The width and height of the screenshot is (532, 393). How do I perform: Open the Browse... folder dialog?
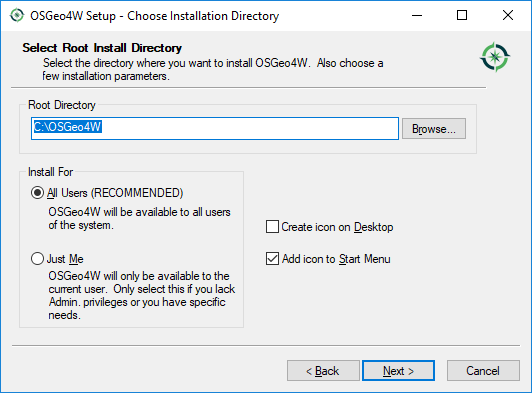(x=434, y=129)
